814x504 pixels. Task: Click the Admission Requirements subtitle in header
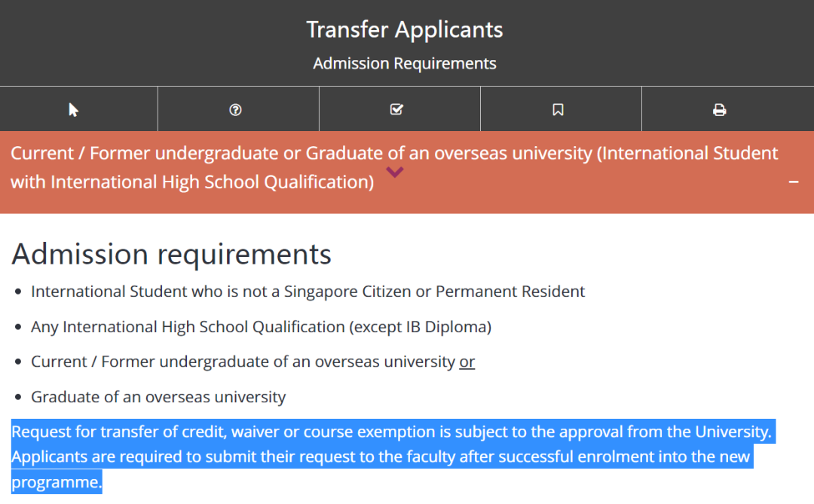[x=405, y=63]
